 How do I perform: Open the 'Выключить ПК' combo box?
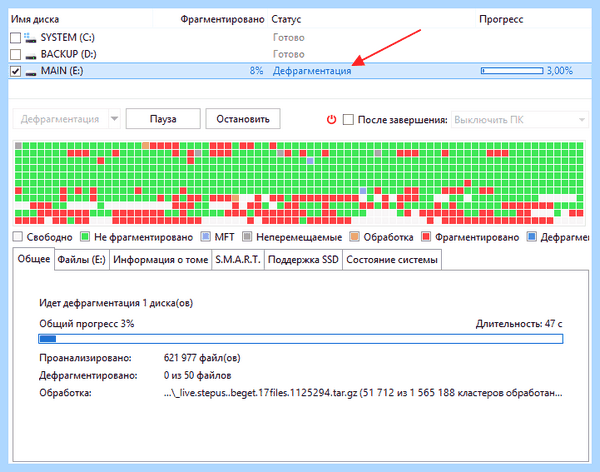(520, 120)
